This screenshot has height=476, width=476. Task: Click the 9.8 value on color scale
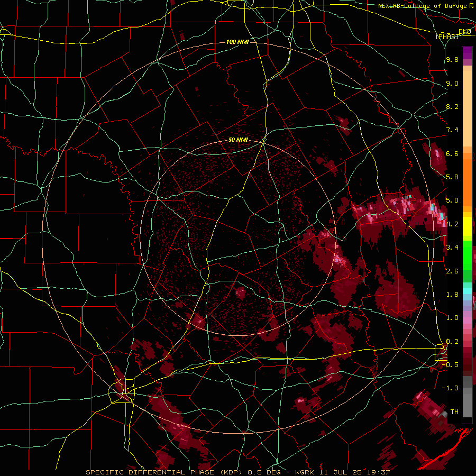tap(452, 60)
